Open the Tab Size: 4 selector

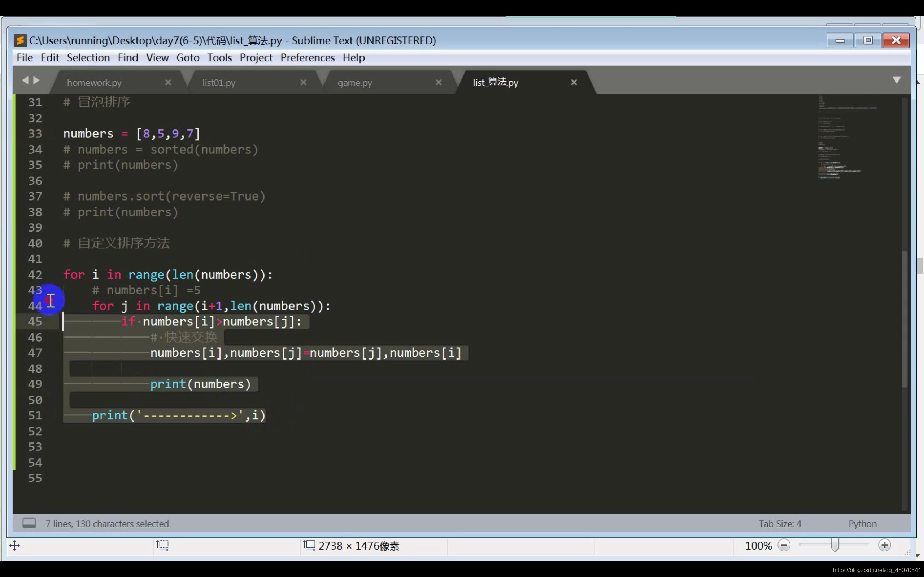(780, 524)
